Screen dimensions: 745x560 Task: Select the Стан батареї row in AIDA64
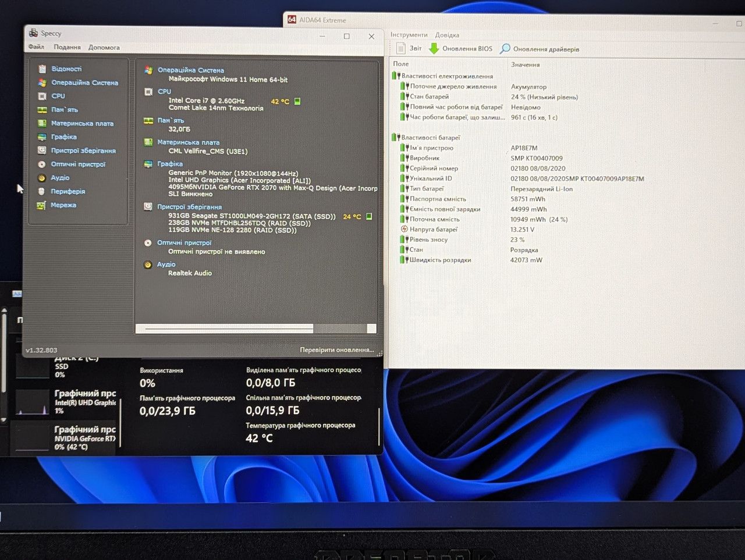point(489,97)
